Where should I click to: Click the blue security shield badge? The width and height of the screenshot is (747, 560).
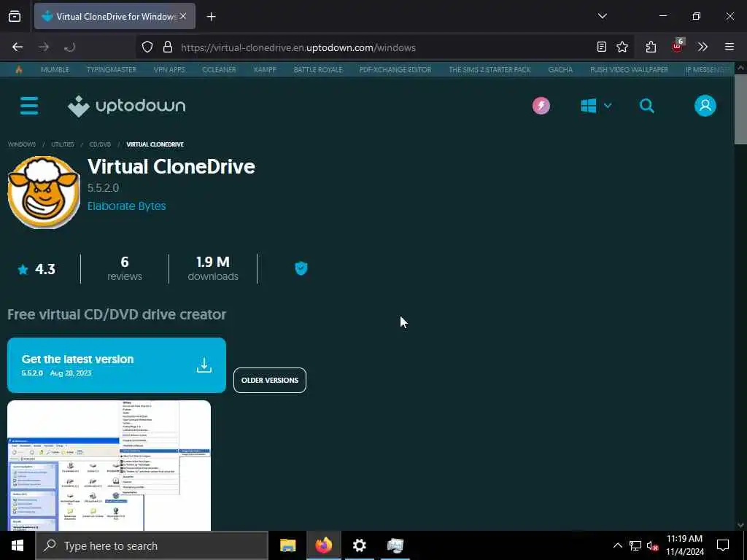(x=301, y=268)
